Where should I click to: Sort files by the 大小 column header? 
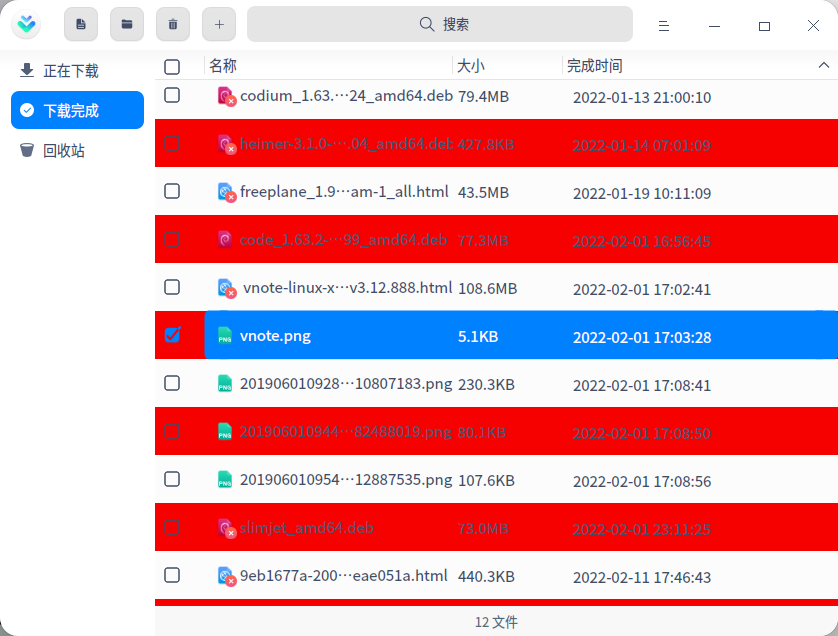click(x=471, y=65)
